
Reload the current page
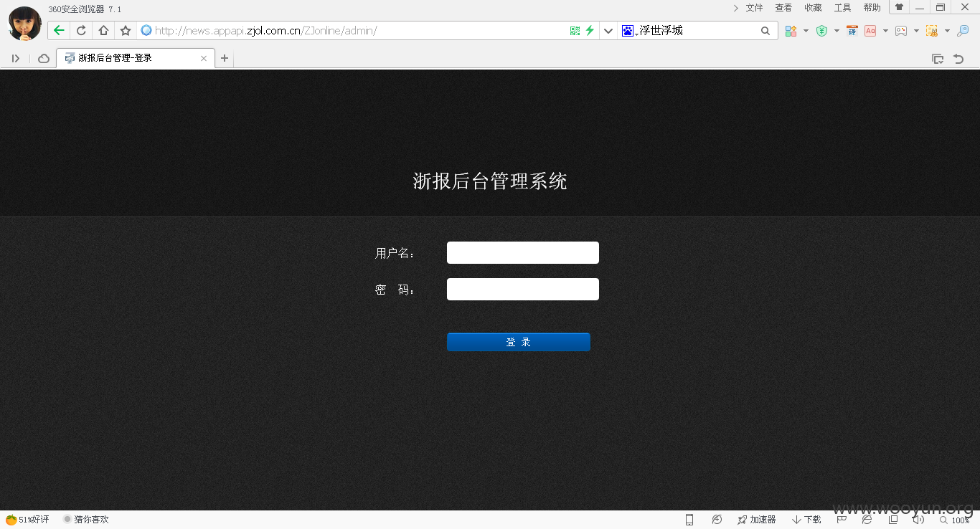(x=81, y=31)
